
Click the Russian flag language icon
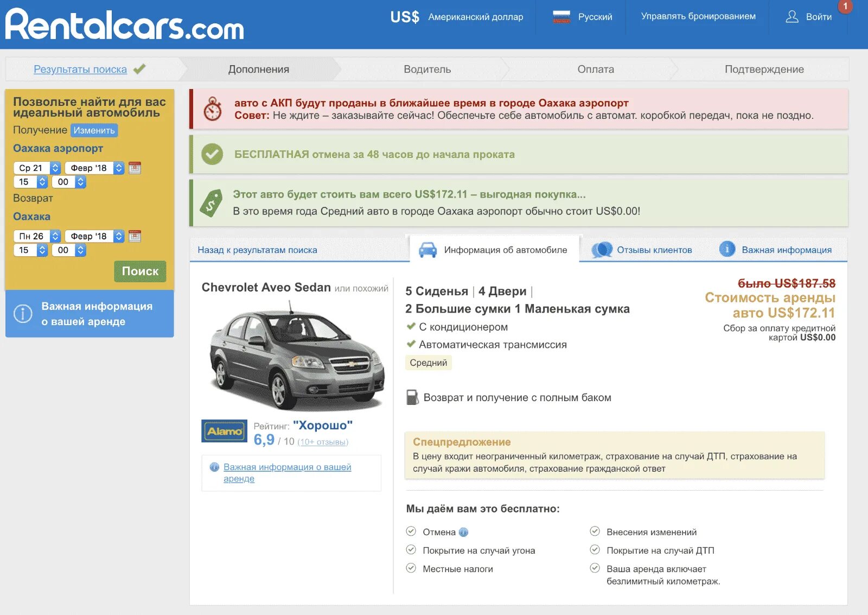coord(561,17)
